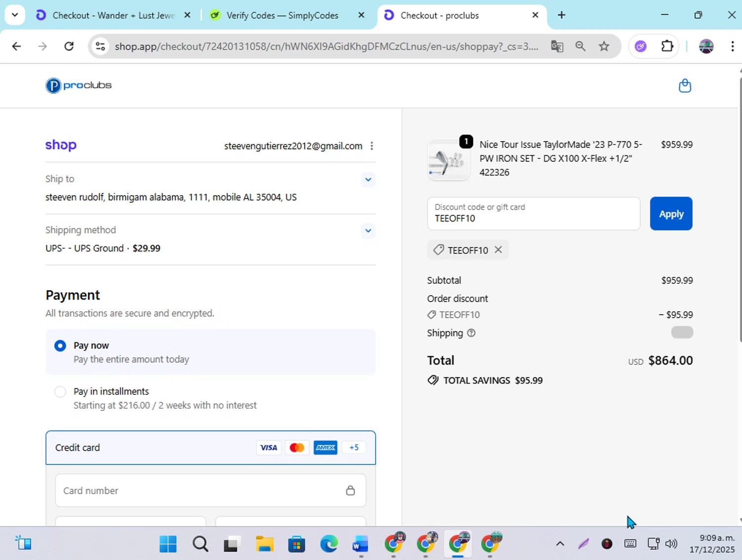Screen dimensions: 742x560
Task: Click the Total $864.00 amount
Action: [670, 360]
